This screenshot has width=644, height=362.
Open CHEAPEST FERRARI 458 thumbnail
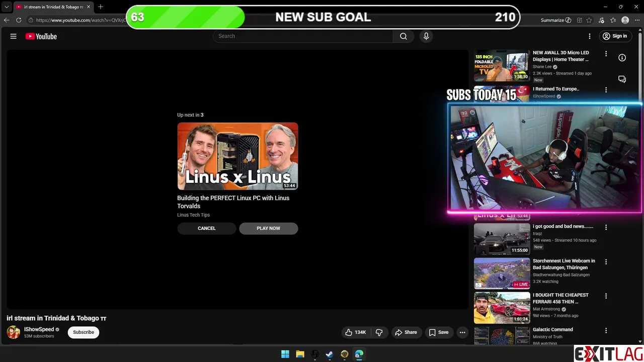click(x=502, y=308)
